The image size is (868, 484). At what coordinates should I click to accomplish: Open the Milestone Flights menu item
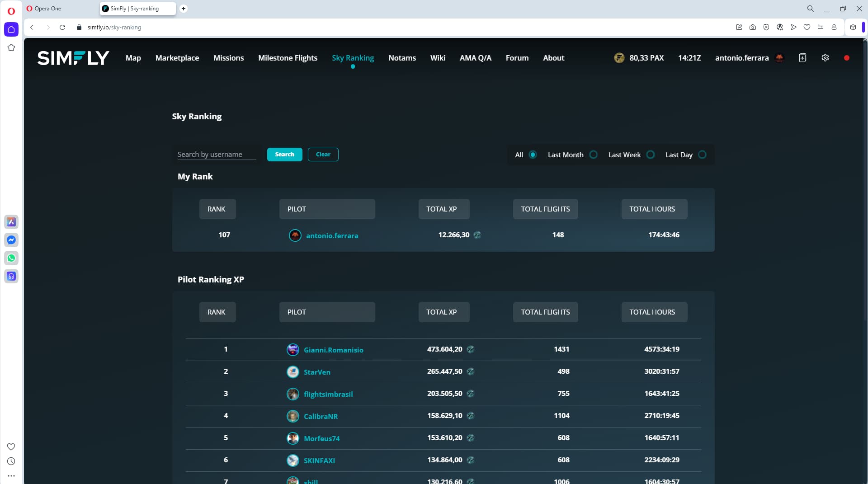tap(288, 58)
